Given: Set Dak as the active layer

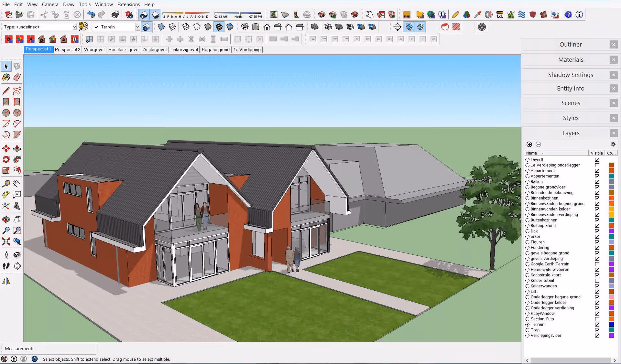Looking at the screenshot, I should click(x=528, y=231).
